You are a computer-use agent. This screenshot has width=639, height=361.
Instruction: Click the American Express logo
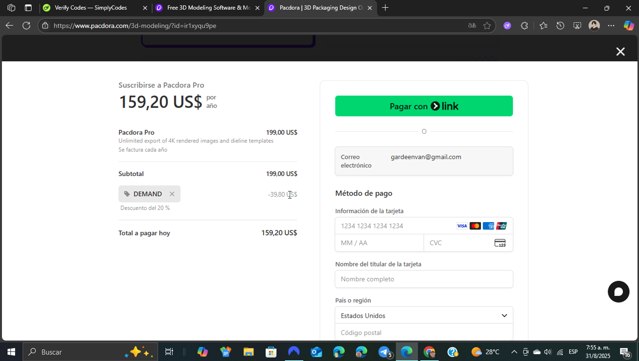tap(488, 226)
